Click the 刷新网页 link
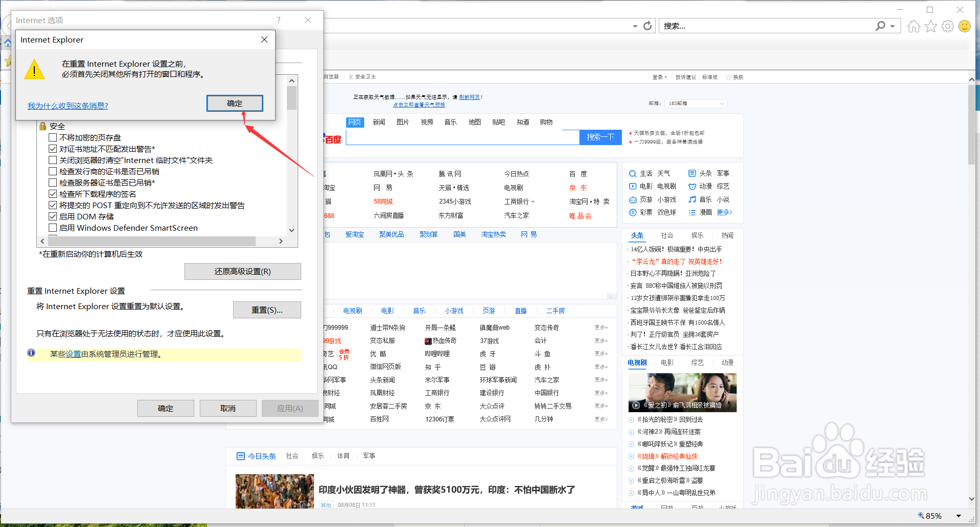This screenshot has height=527, width=980. coord(469,97)
